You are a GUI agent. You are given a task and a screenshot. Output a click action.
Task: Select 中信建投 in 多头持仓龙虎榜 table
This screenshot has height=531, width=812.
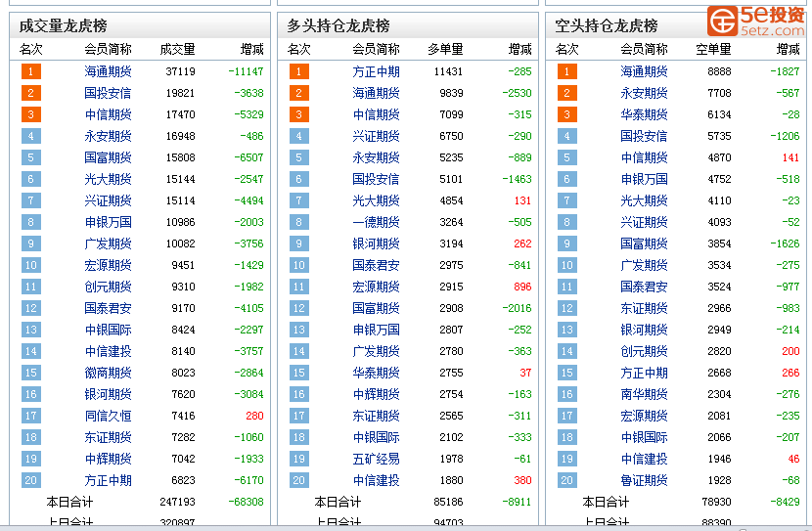(x=376, y=480)
